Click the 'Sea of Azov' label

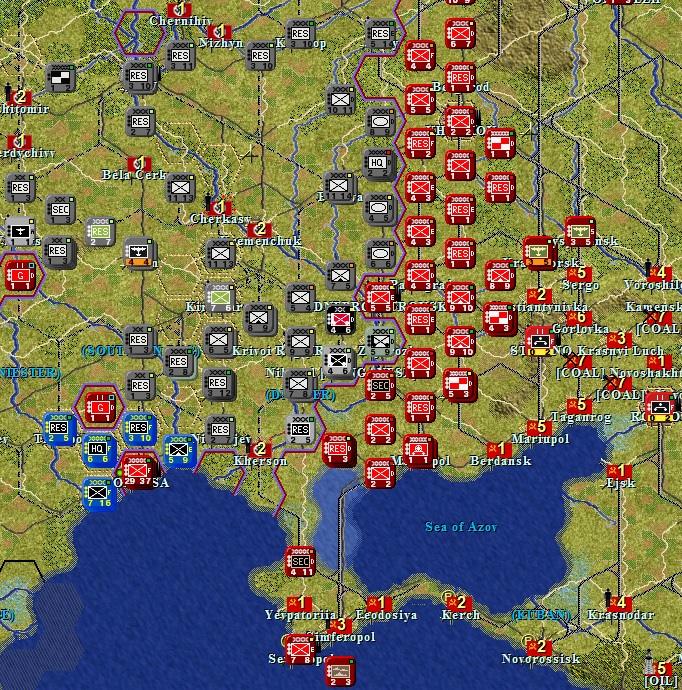click(x=461, y=527)
